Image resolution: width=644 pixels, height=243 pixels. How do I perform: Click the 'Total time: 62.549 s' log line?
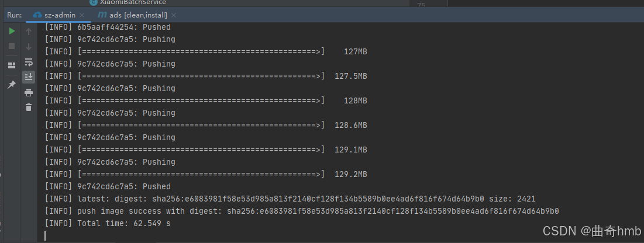108,223
